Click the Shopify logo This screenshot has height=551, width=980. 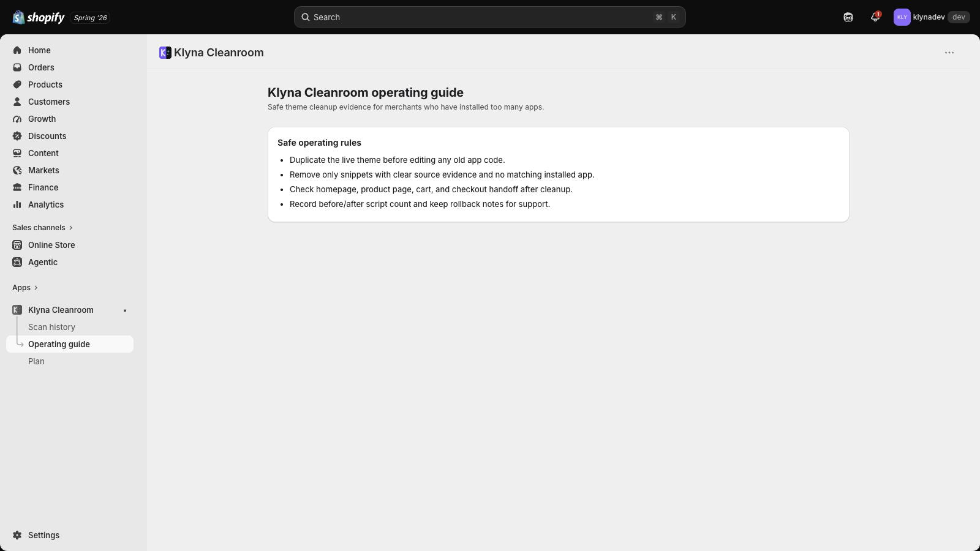pyautogui.click(x=39, y=17)
